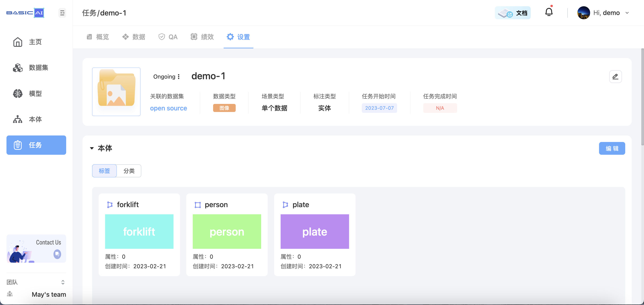The width and height of the screenshot is (644, 305).
Task: Click the person bounding box icon
Action: (x=197, y=205)
